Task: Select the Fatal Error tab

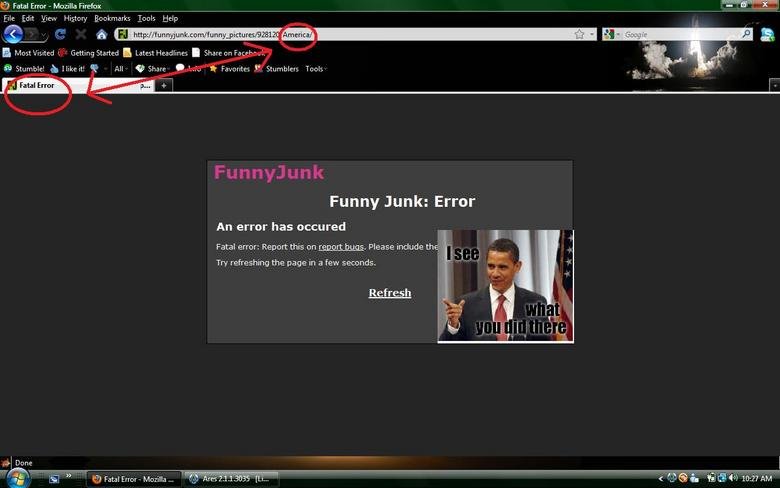Action: click(36, 86)
